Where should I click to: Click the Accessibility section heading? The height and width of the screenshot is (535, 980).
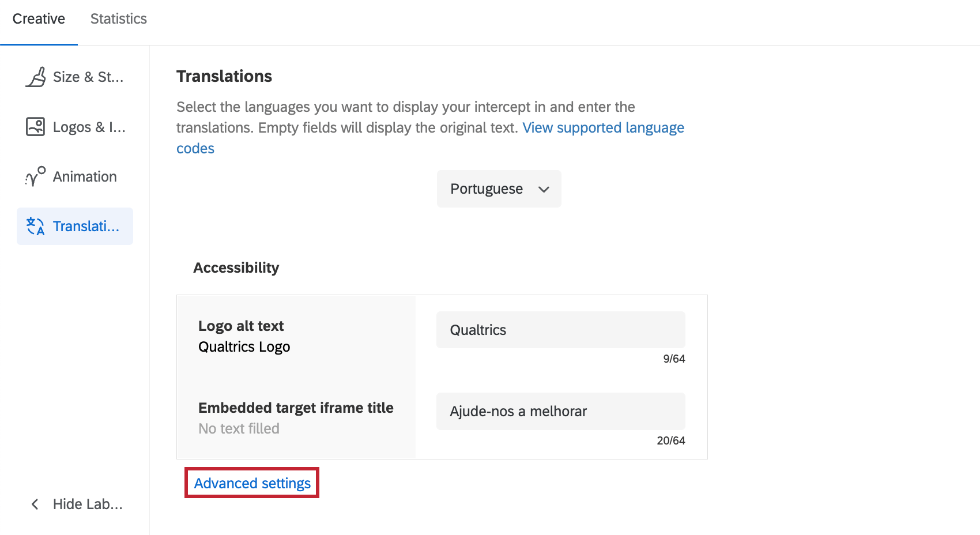236,267
